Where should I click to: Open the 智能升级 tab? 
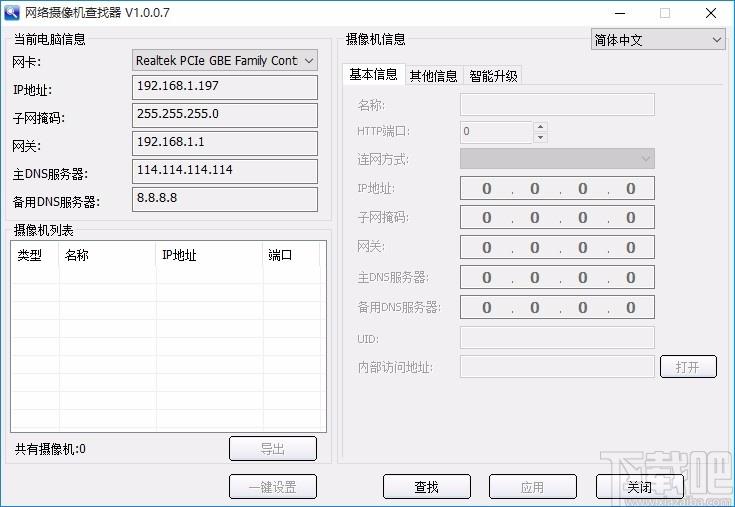pyautogui.click(x=493, y=76)
